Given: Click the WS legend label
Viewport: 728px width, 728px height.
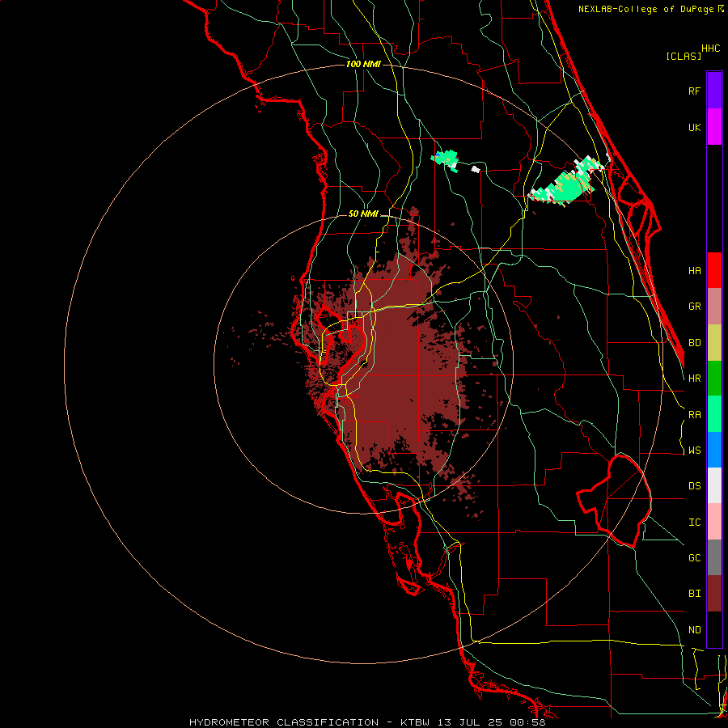Looking at the screenshot, I should pos(694,451).
